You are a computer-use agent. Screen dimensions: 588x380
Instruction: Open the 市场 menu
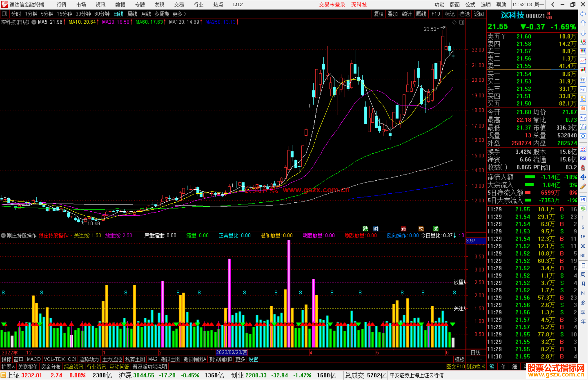[x=81, y=4]
